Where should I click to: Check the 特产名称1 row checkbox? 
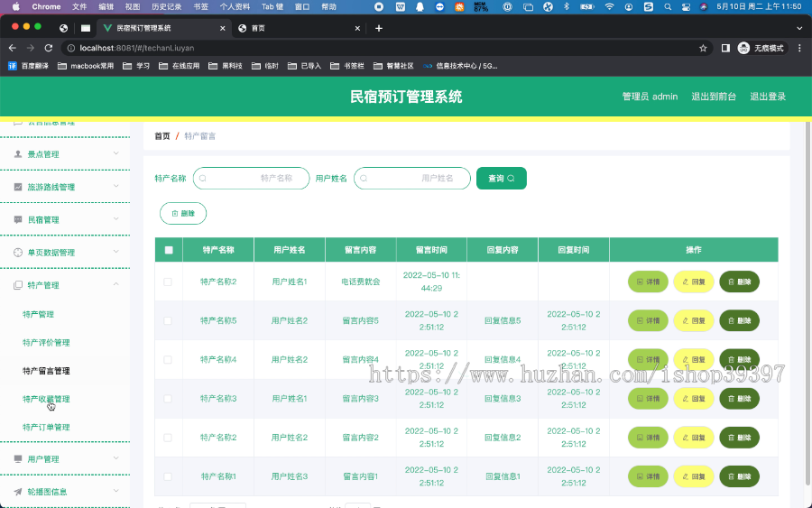[x=168, y=476]
